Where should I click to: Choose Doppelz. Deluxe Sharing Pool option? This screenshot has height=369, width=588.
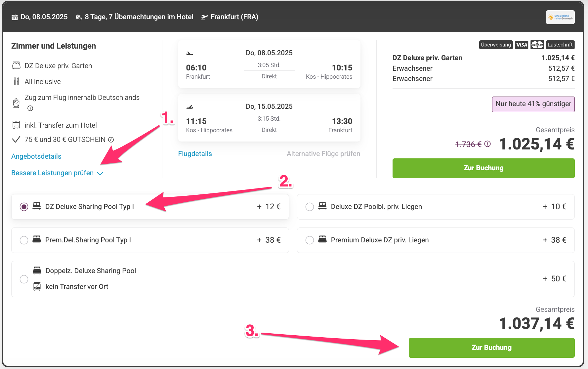24,279
